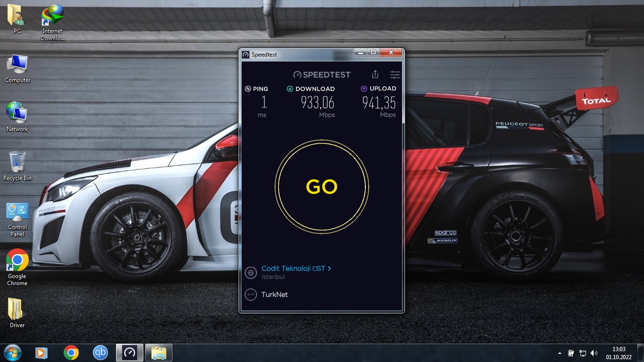Open the volume speaker tray icon

click(594, 353)
